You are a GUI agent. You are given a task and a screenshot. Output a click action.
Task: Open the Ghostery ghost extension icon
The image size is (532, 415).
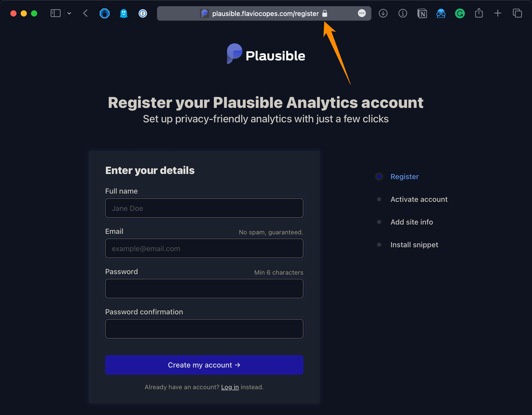tap(124, 13)
